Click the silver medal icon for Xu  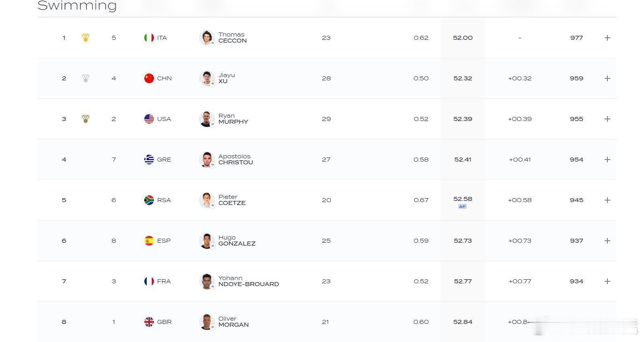click(85, 78)
